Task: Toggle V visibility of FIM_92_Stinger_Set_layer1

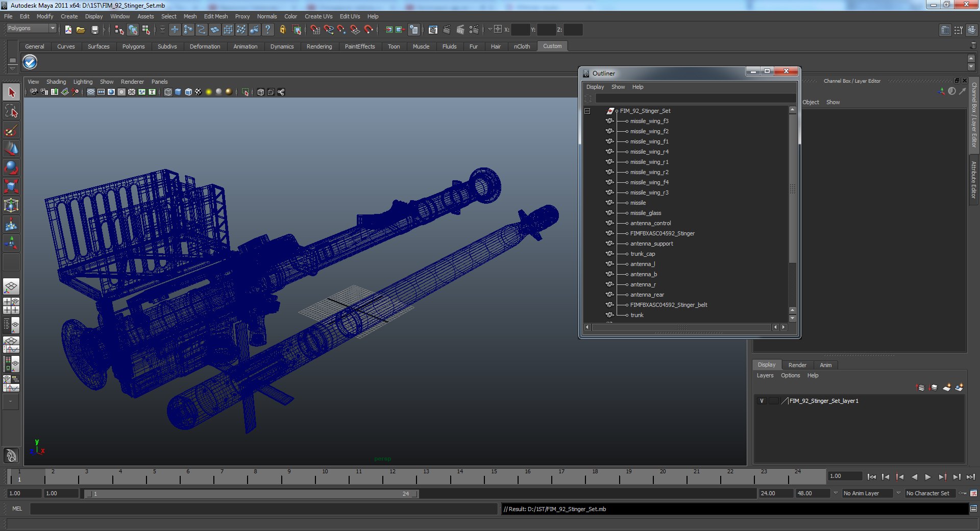Action: tap(762, 401)
